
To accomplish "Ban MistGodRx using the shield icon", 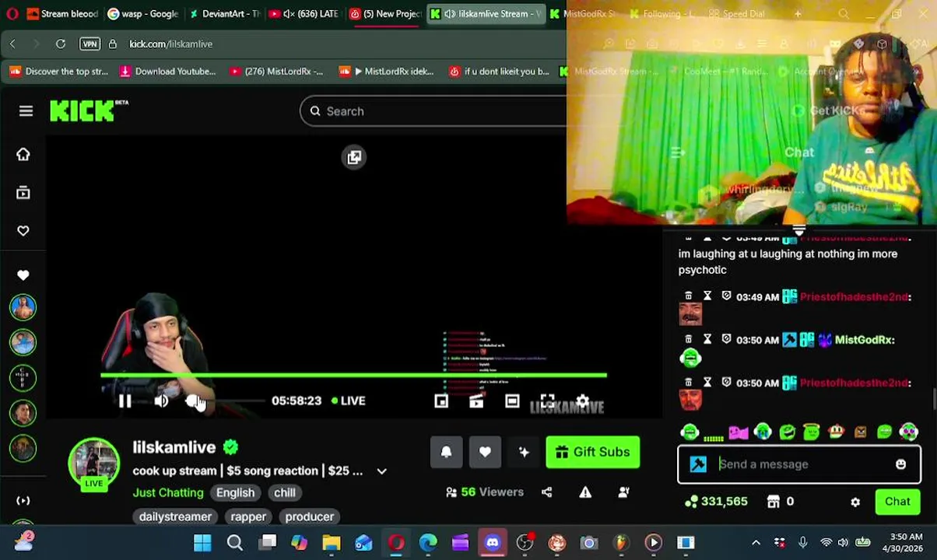I will click(x=726, y=339).
